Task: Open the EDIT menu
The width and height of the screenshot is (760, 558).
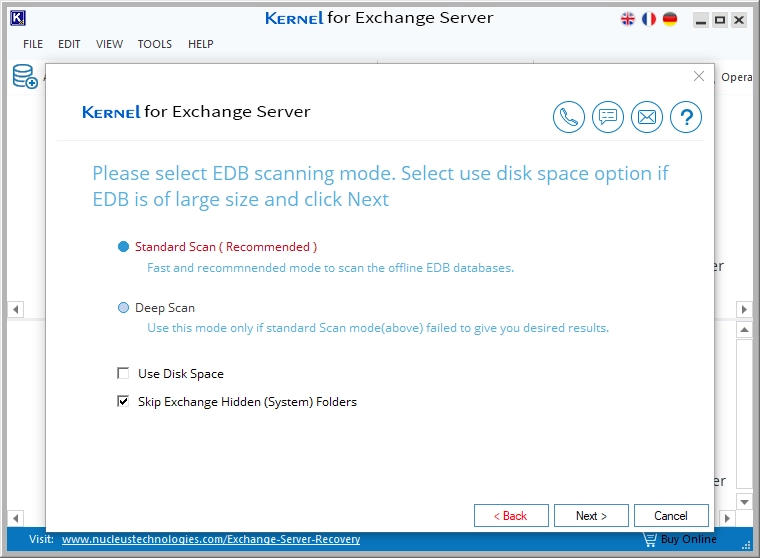Action: (69, 44)
